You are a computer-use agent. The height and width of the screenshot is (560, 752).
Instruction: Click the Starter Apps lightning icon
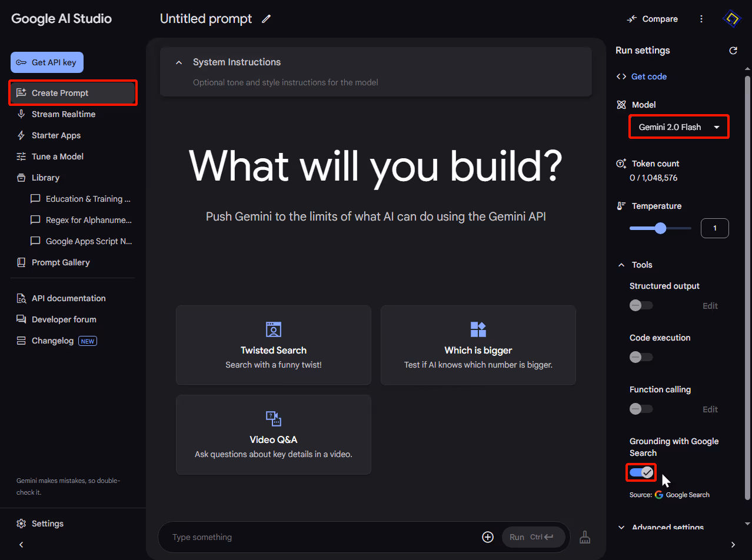pyautogui.click(x=21, y=135)
